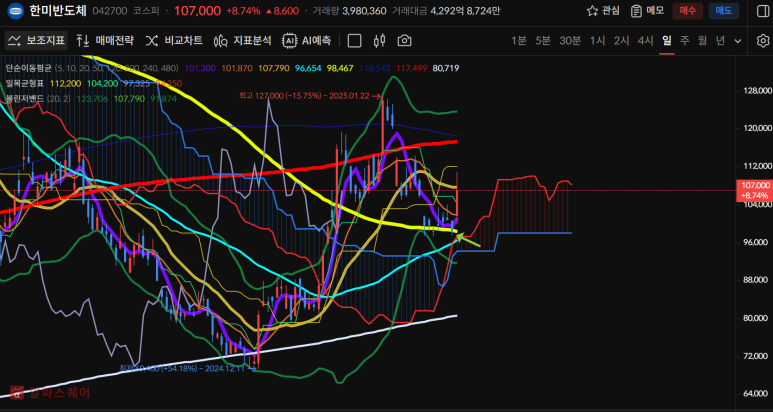Click the 128,000 price axis label

pos(757,91)
